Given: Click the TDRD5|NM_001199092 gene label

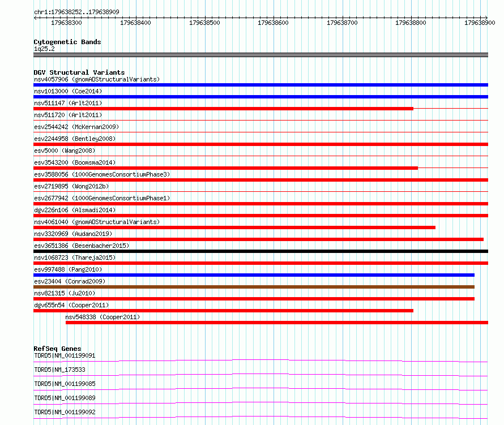Looking at the screenshot, I should point(65,412).
